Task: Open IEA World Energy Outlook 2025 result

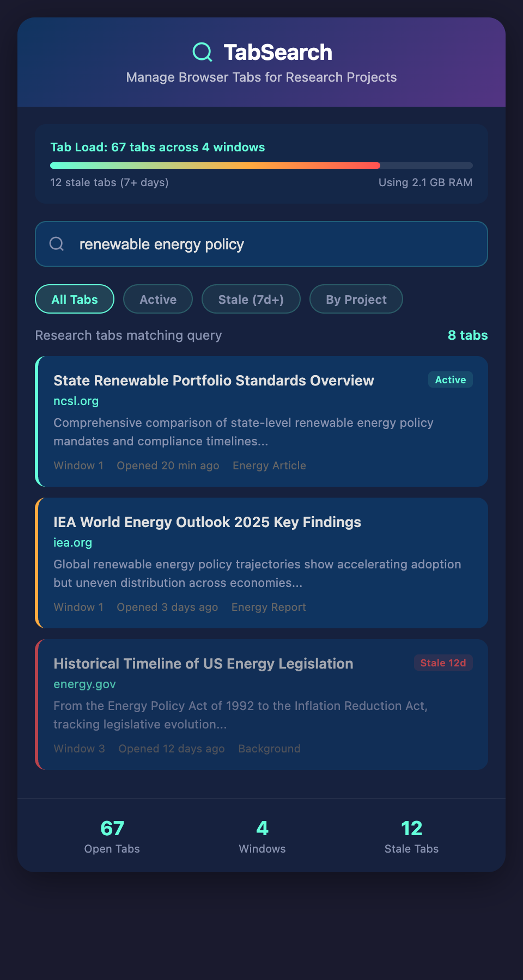Action: pos(207,522)
